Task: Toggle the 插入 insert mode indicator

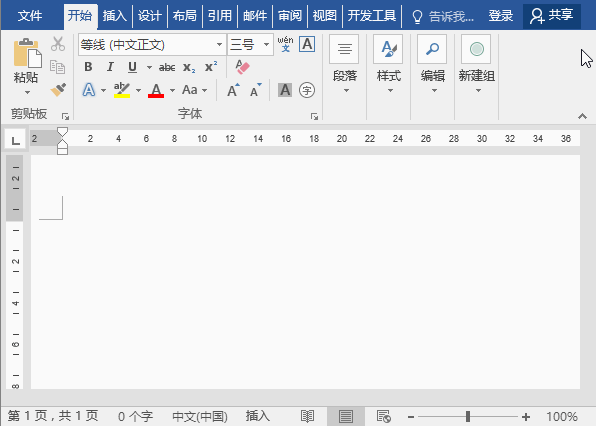Action: 258,416
